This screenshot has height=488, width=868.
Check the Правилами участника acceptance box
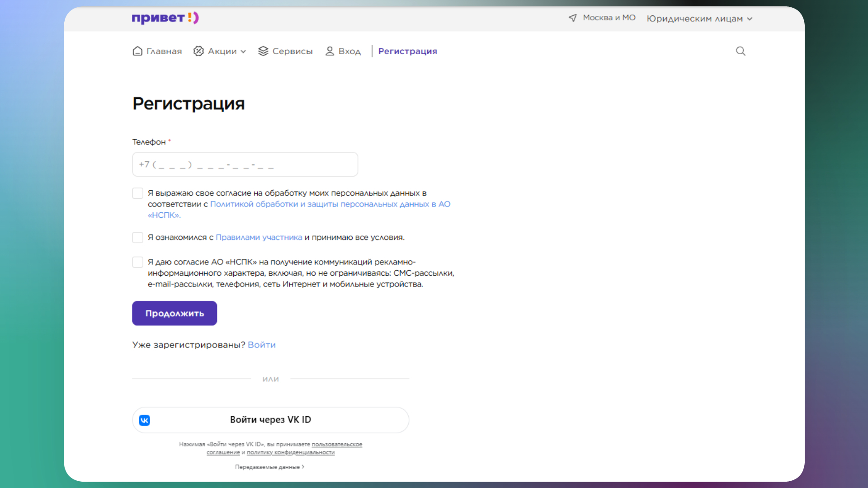click(x=138, y=238)
